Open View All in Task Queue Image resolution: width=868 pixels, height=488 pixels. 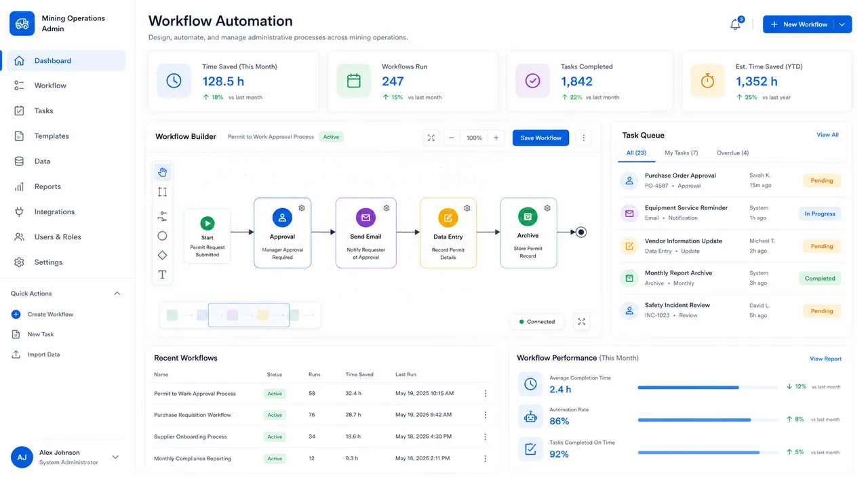click(x=827, y=135)
